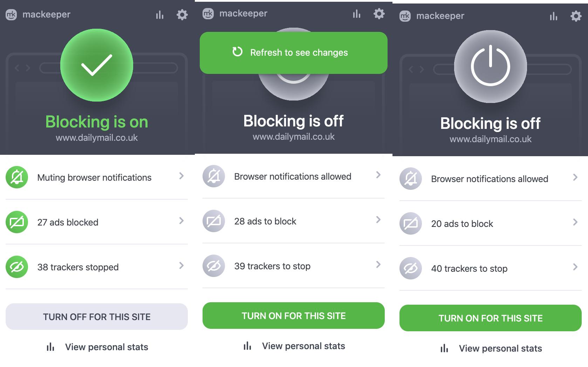The image size is (588, 367).
Task: Toggle the gray power button in the right panel
Action: 491,67
